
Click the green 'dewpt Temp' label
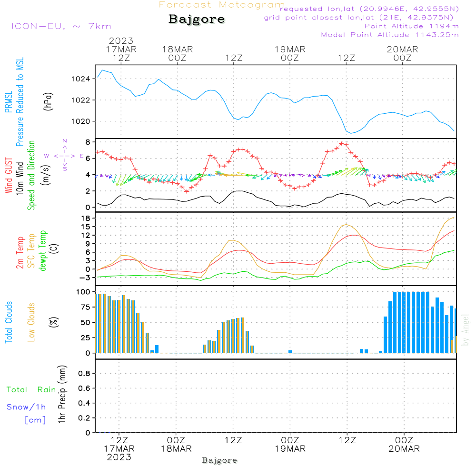tap(42, 250)
